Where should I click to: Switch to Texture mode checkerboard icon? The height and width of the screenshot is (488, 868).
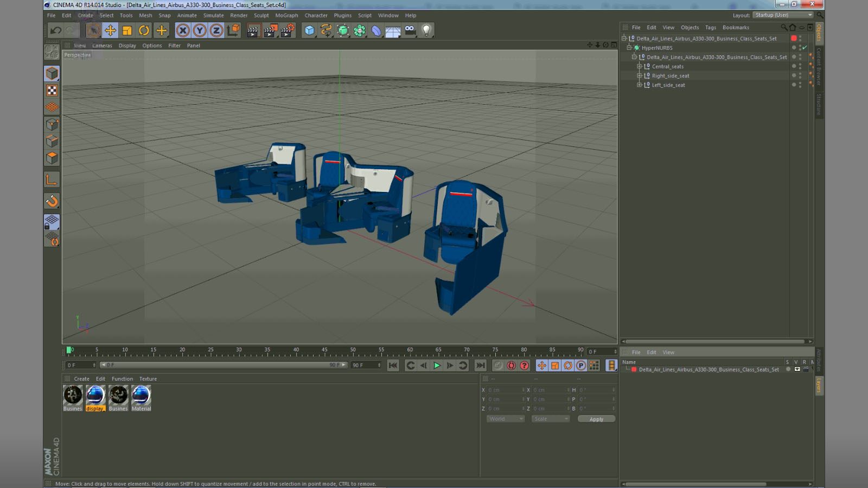click(x=52, y=90)
